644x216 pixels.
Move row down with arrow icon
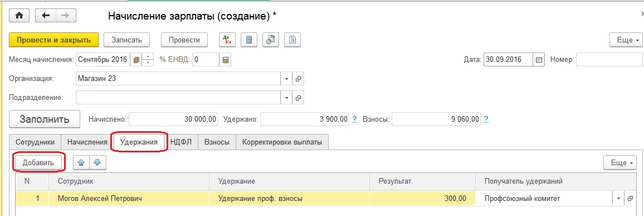click(97, 162)
